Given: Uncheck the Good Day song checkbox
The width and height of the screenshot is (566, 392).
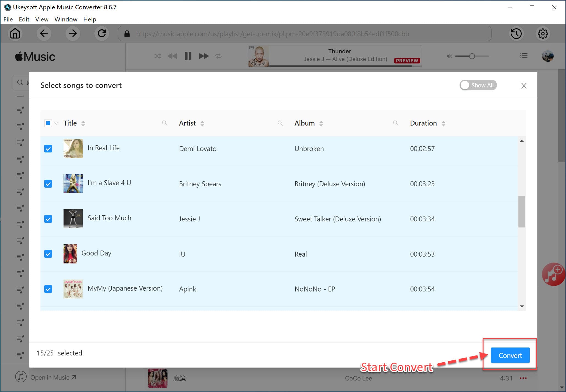Looking at the screenshot, I should coord(48,253).
